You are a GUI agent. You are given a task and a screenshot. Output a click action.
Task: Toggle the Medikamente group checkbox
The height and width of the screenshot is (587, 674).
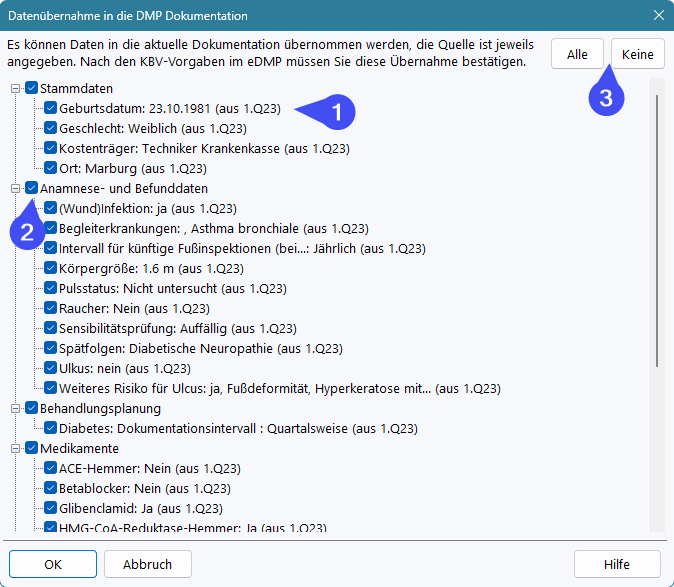(31, 448)
